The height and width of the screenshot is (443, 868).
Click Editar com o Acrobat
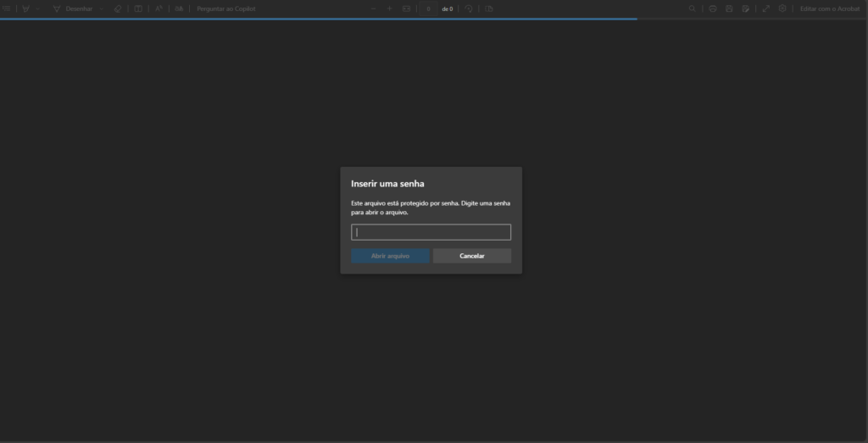coord(830,8)
